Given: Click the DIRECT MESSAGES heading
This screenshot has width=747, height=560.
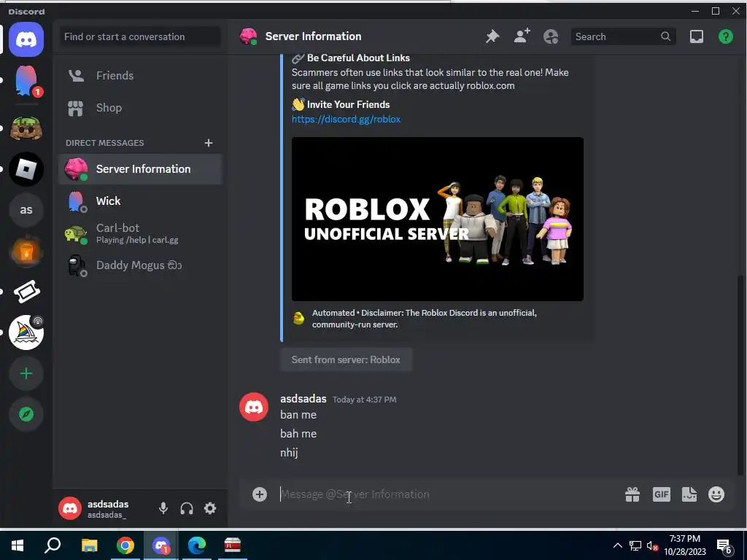Looking at the screenshot, I should pyautogui.click(x=105, y=143).
